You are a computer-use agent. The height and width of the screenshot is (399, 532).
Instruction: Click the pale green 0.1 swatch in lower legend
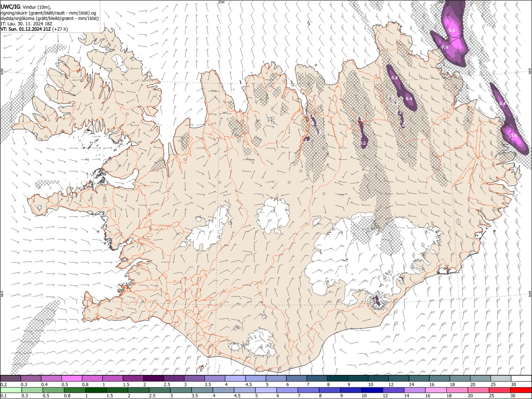coord(11,390)
